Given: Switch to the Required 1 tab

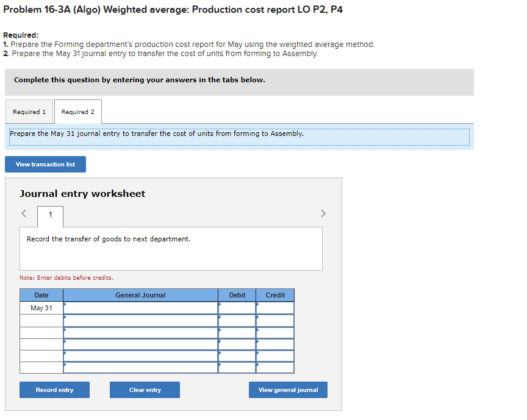Looking at the screenshot, I should (x=29, y=112).
